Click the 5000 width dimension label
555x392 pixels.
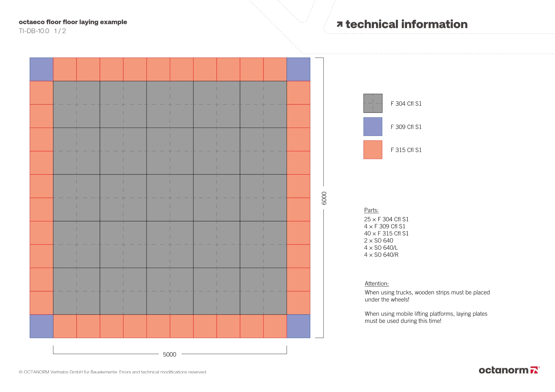pos(170,355)
